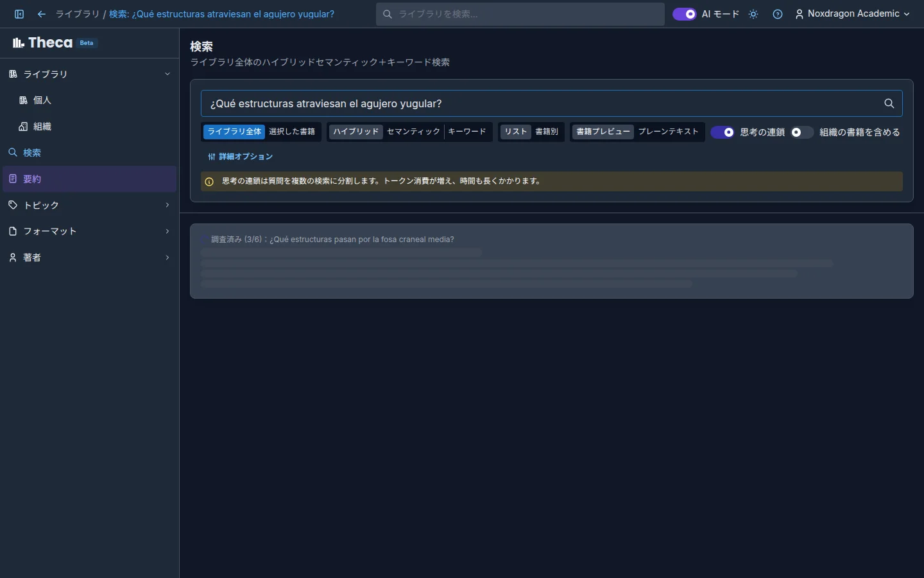This screenshot has width=924, height=578.
Task: Run search with the magnifier in query box
Action: [889, 103]
